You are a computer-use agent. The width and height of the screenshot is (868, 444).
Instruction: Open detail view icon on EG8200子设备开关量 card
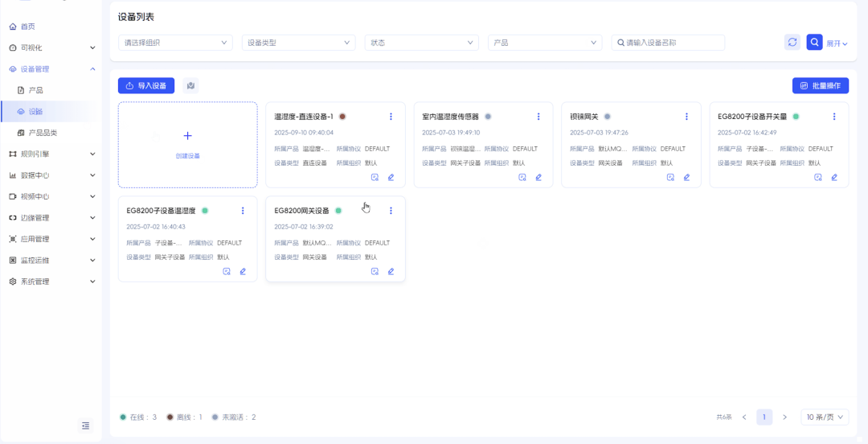tap(818, 178)
